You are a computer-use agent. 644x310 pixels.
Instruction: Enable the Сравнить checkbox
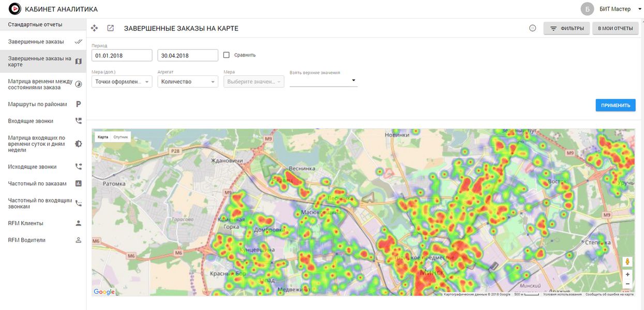[x=227, y=55]
